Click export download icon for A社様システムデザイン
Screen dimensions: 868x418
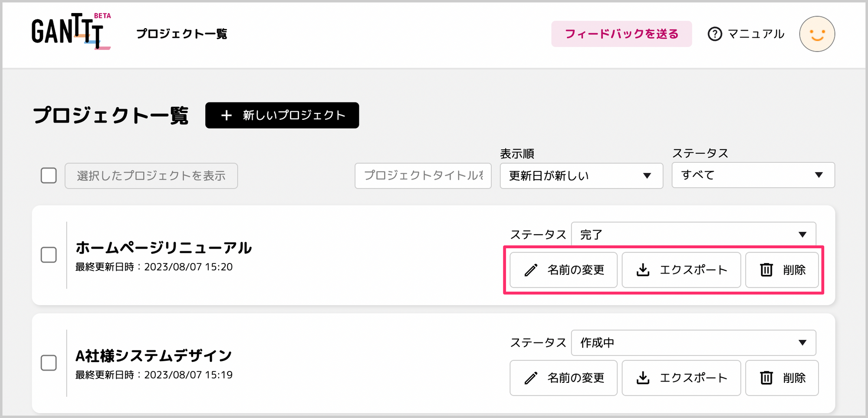[643, 378]
